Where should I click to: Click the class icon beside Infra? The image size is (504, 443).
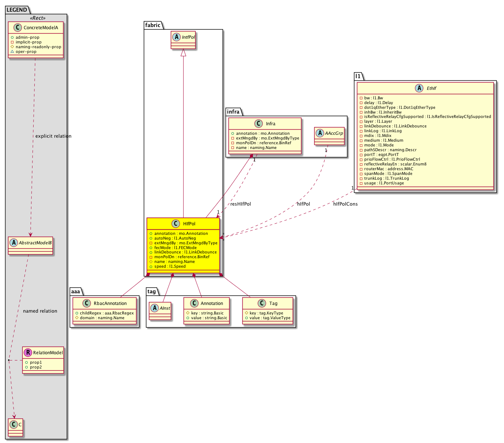(x=258, y=123)
